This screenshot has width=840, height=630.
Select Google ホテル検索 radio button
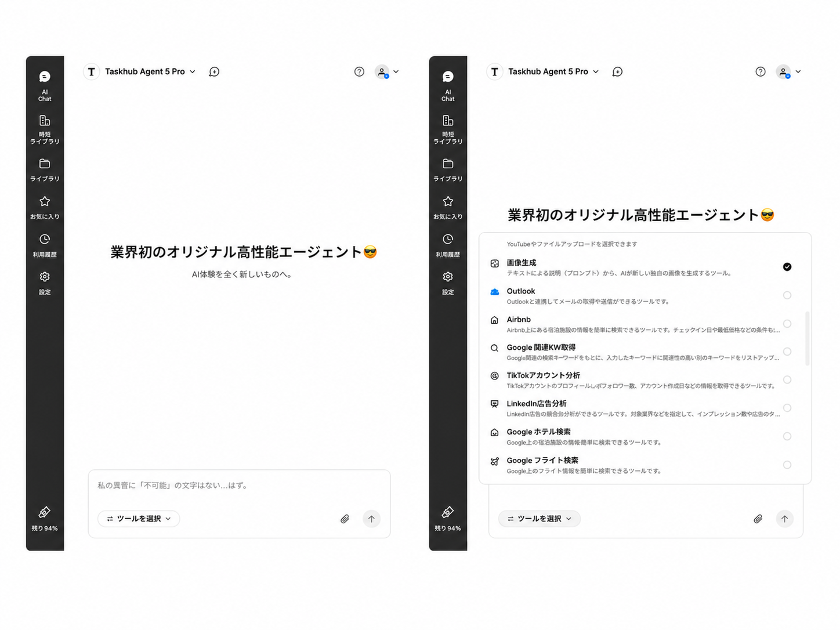click(x=787, y=436)
